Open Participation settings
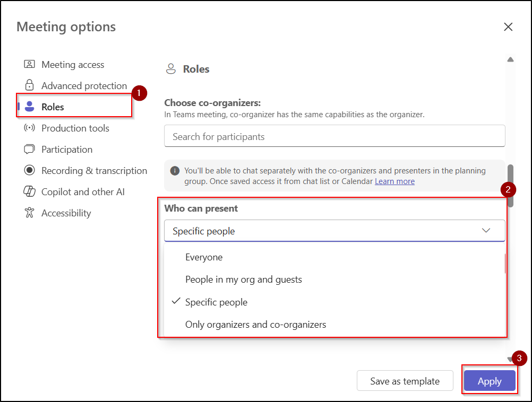The height and width of the screenshot is (402, 532). click(67, 150)
